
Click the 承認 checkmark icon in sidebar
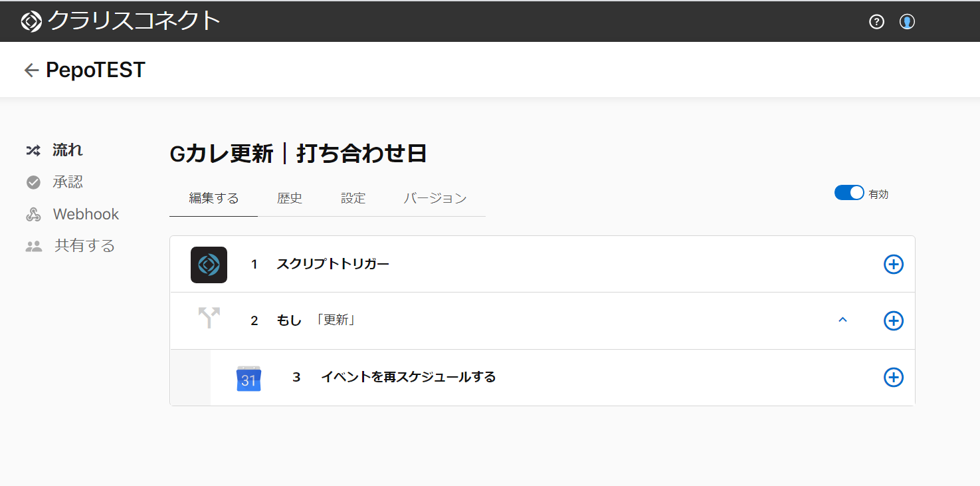[33, 182]
